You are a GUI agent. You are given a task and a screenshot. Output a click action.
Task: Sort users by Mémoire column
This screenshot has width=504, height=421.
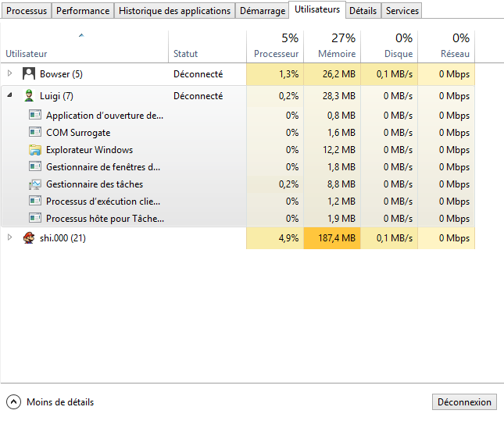332,46
